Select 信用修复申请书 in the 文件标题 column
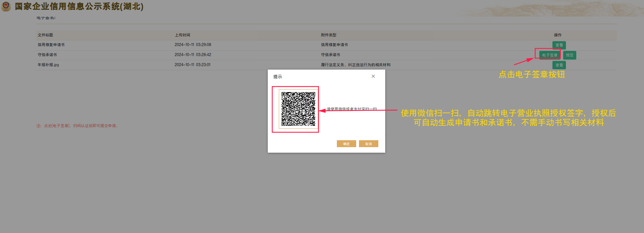 point(51,45)
